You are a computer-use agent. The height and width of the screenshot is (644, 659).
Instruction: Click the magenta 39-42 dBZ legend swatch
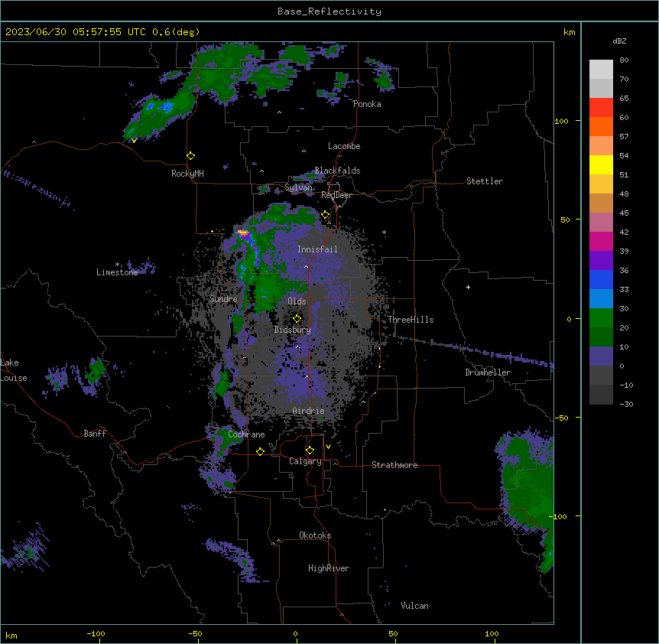point(601,241)
